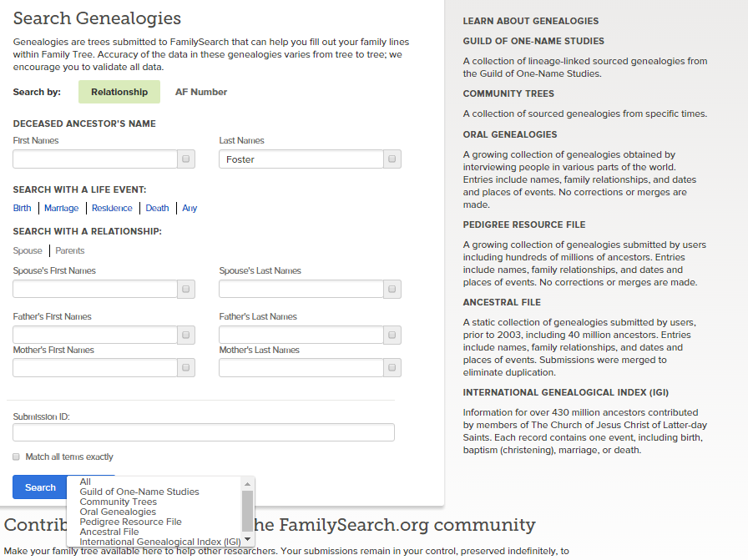Screen dimensions: 748x560
Task: Choose Community Trees in the open dropdown list
Action: [x=118, y=502]
